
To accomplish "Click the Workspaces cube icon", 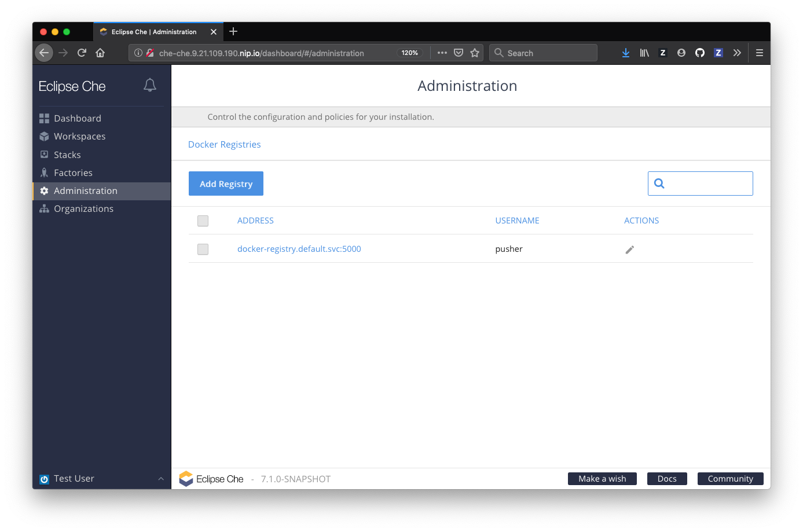I will click(44, 137).
